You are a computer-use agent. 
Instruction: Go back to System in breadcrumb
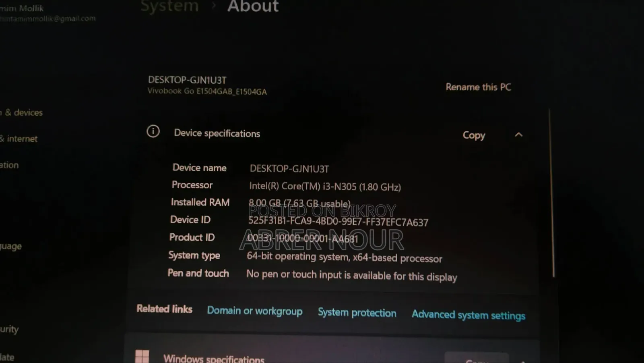click(169, 6)
